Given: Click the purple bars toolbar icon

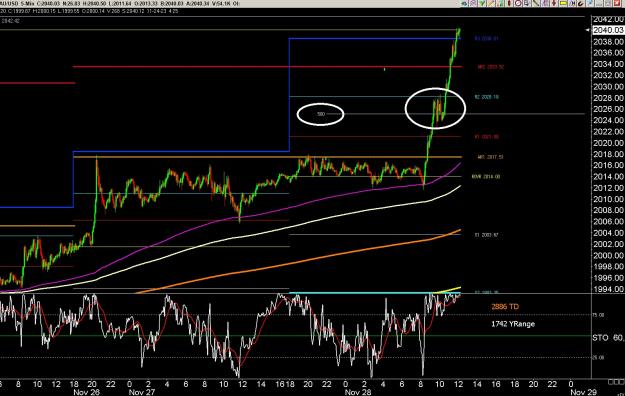Looking at the screenshot, I should click(x=545, y=3).
